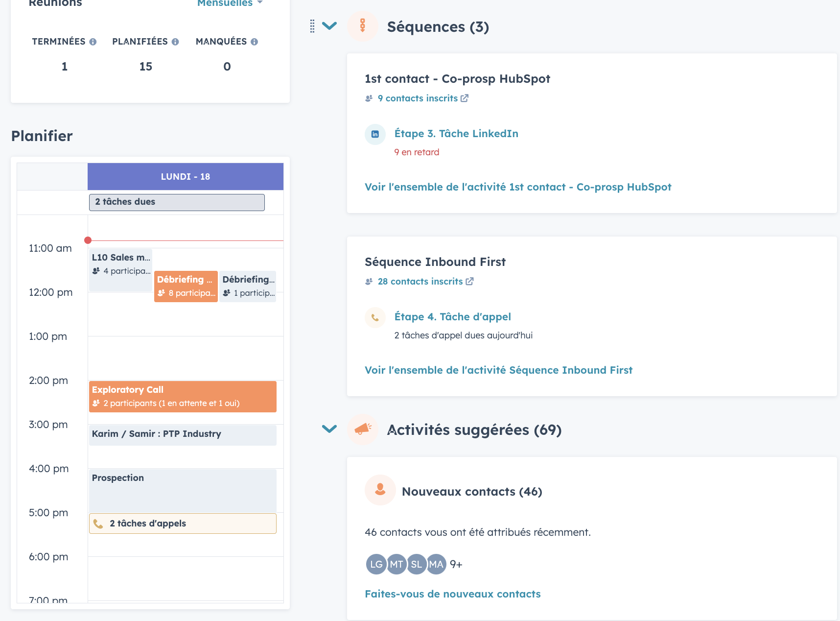The width and height of the screenshot is (840, 621).
Task: Click the Séquence Inbound First title
Action: 435,262
